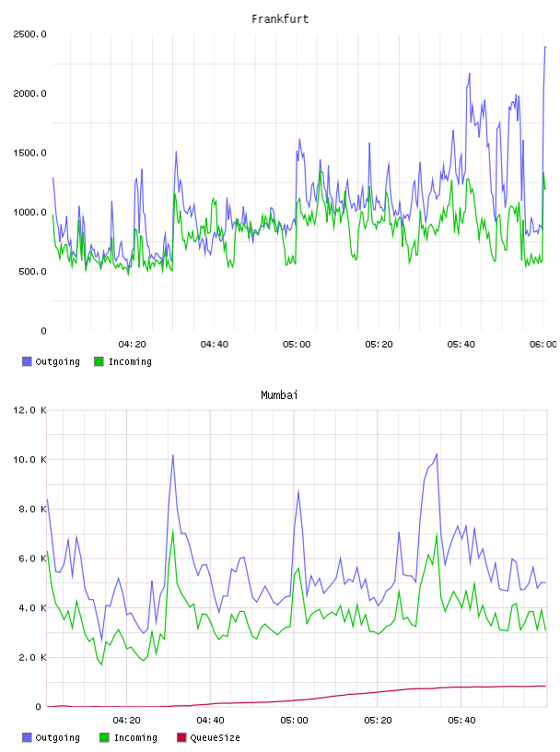The width and height of the screenshot is (560, 752).
Task: Click the 4.0 K y-axis label on the Mumbai chart
Action: (x=32, y=607)
